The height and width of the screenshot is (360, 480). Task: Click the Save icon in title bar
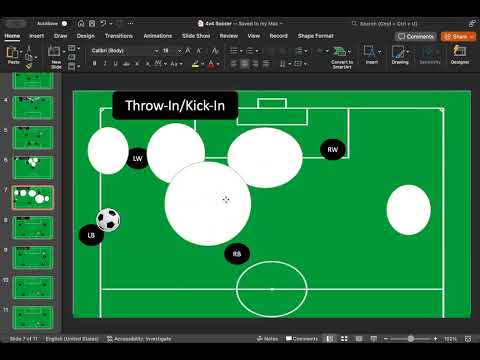coord(92,23)
